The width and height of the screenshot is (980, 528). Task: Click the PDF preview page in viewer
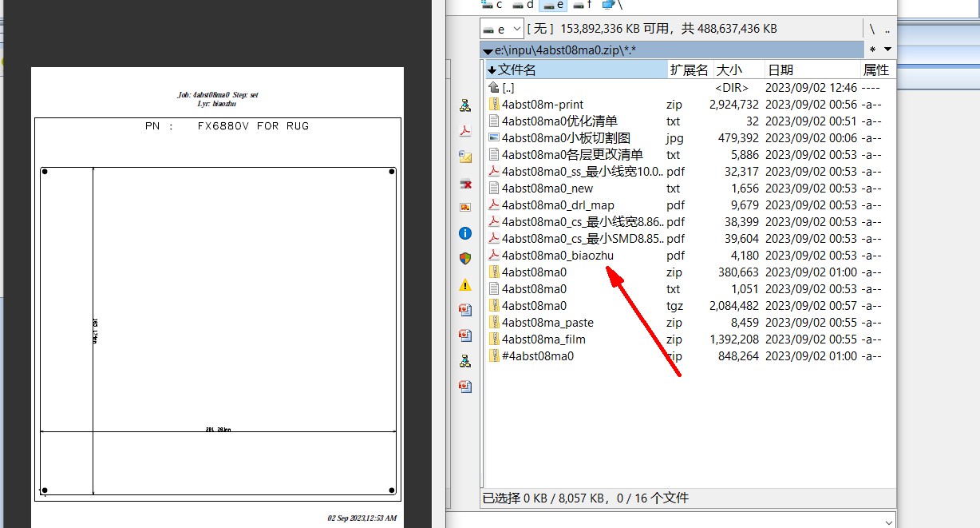click(x=217, y=297)
